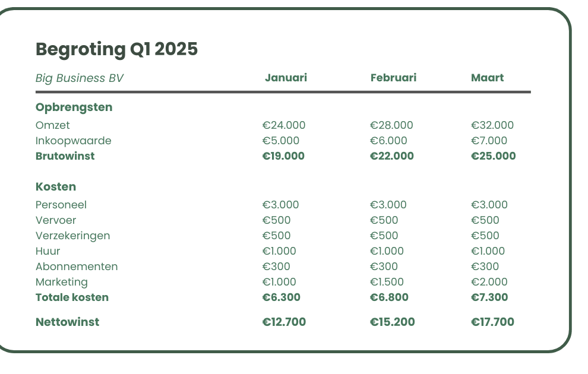The width and height of the screenshot is (588, 374).
Task: Click the Inkoopwaarde value for Februari
Action: [x=388, y=141]
